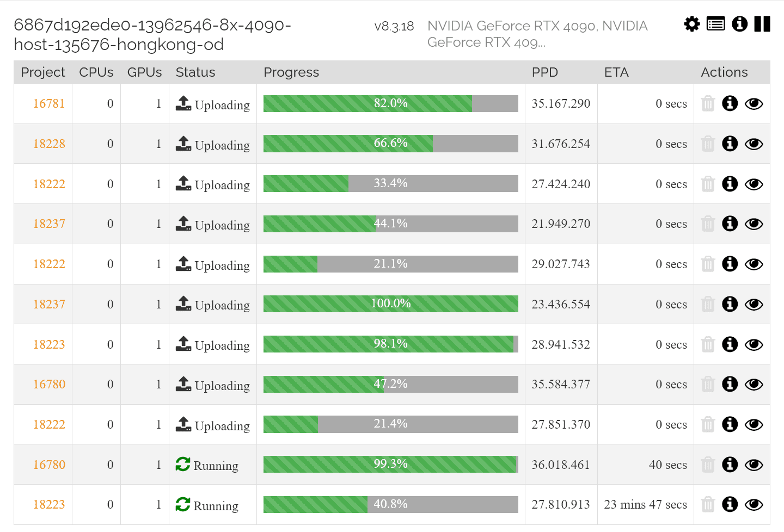Screen dimensions: 784x532
Task: Toggle eye icon for the 23 mins ETA row
Action: pyautogui.click(x=754, y=505)
